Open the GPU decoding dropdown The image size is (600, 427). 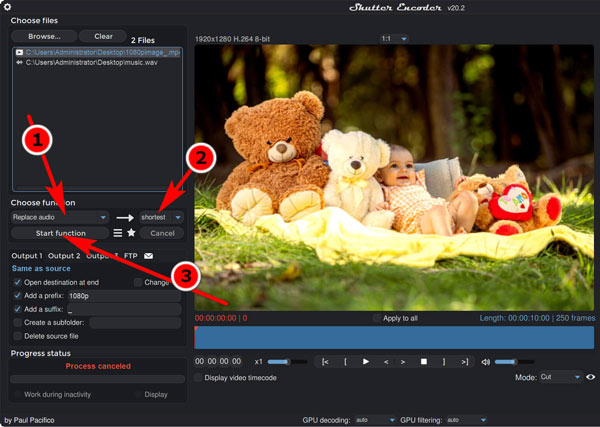tap(375, 420)
